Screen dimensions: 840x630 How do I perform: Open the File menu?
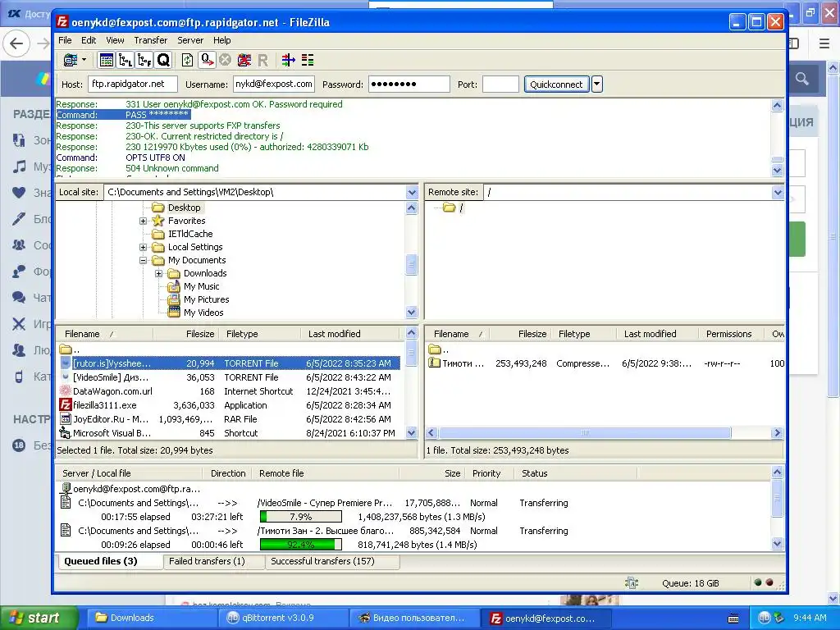click(x=65, y=40)
